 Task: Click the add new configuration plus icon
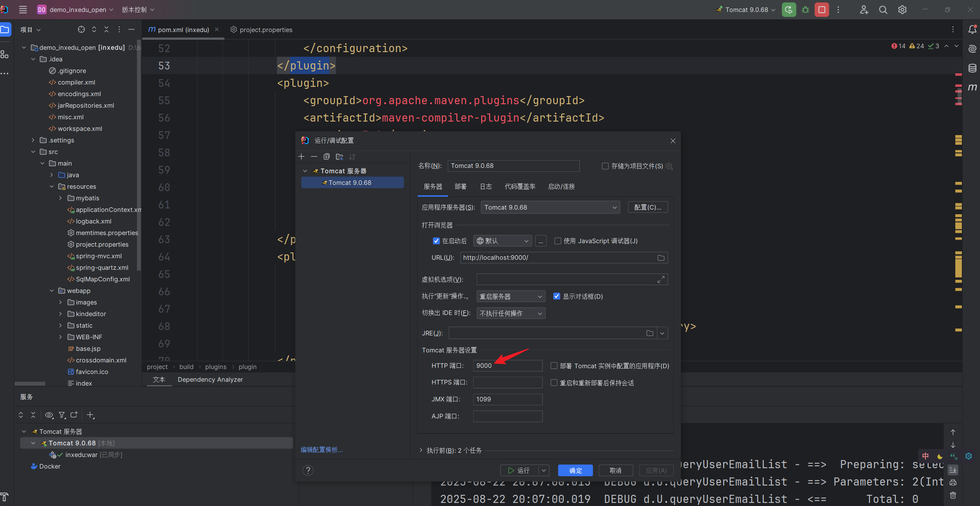click(x=302, y=157)
